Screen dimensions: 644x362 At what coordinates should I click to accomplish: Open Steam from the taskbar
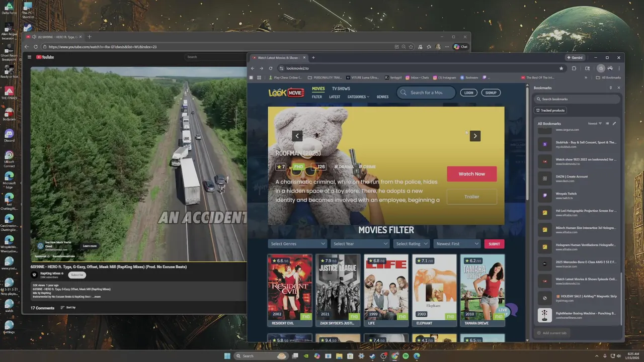click(372, 356)
